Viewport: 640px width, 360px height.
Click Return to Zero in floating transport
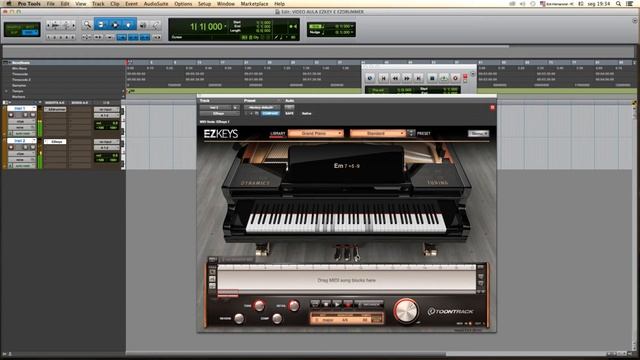click(x=383, y=78)
